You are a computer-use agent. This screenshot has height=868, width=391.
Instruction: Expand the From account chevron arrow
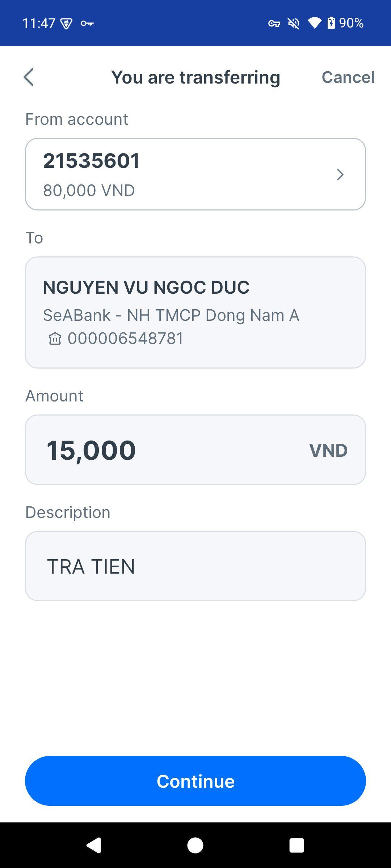tap(340, 175)
